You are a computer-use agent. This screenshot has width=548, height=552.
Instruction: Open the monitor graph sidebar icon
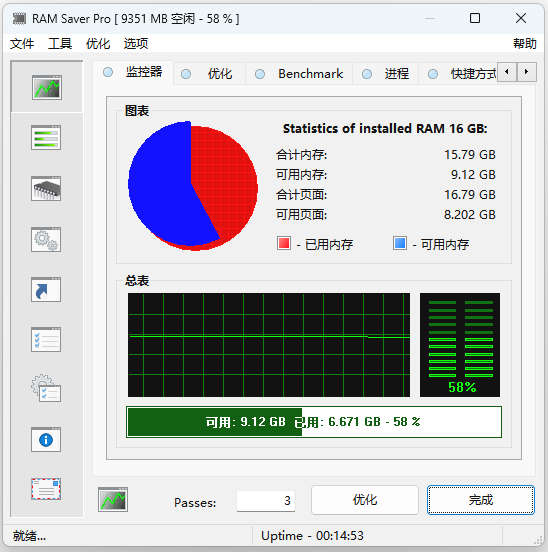pyautogui.click(x=47, y=87)
